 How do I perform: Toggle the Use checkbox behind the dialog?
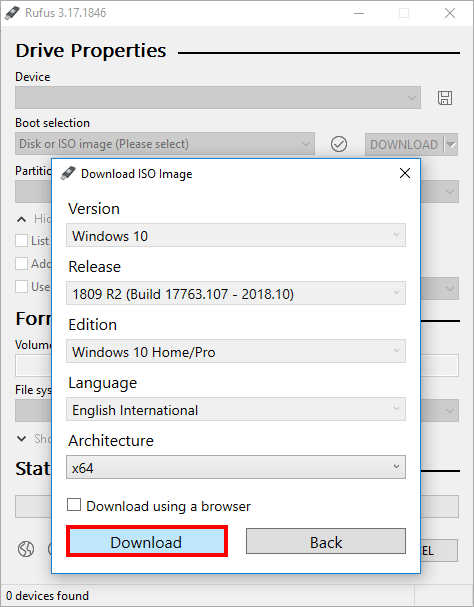(x=21, y=287)
